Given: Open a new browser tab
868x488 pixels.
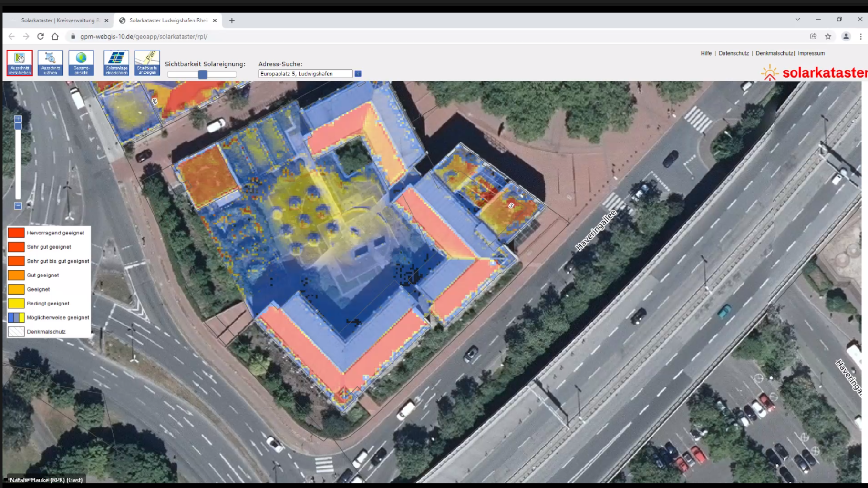Looking at the screenshot, I should [232, 20].
